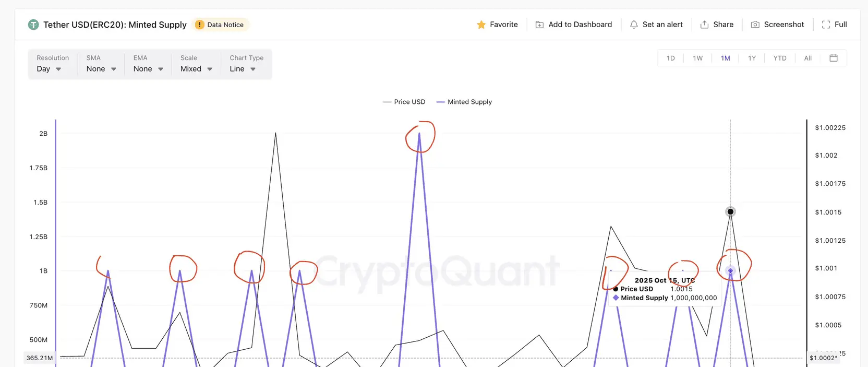Select the YTD time range
The height and width of the screenshot is (367, 868).
[x=780, y=58]
